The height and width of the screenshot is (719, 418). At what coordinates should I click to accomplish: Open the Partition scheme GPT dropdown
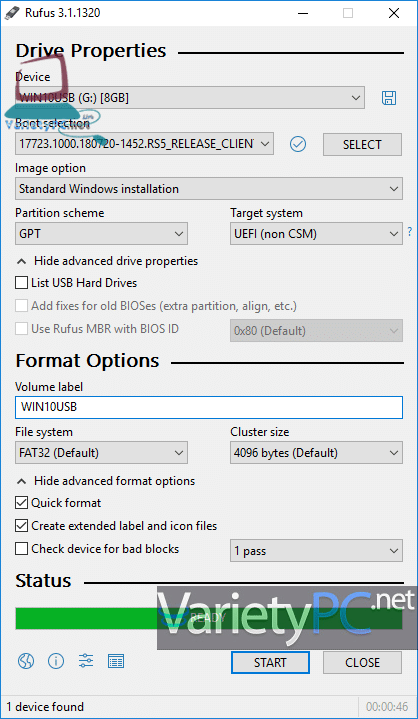(101, 234)
